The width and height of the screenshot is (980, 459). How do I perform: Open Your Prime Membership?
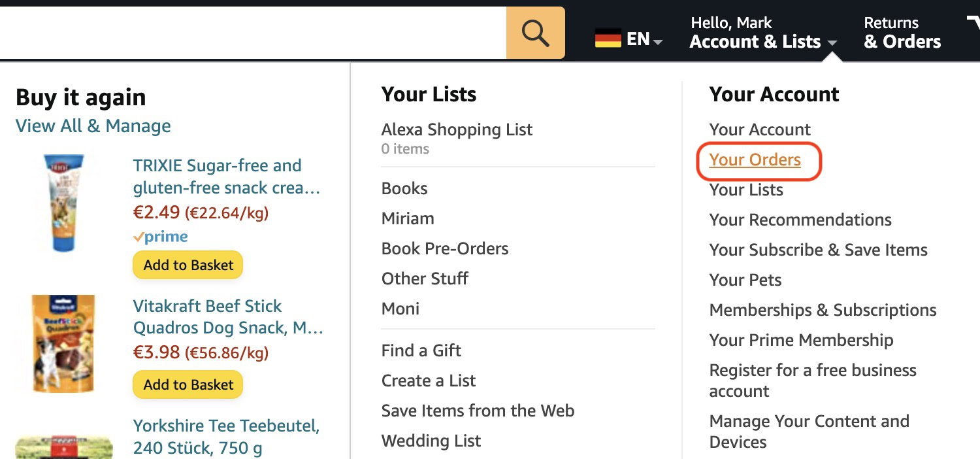[801, 340]
